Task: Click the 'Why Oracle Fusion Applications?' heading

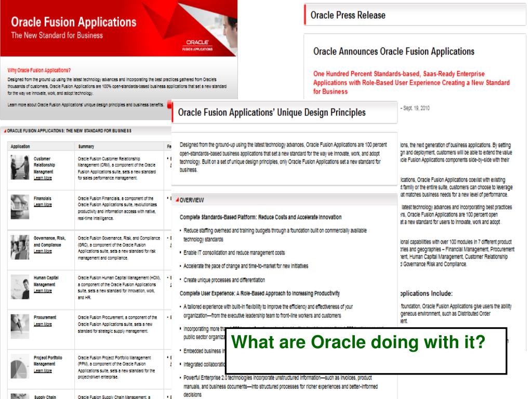Action: [39, 70]
